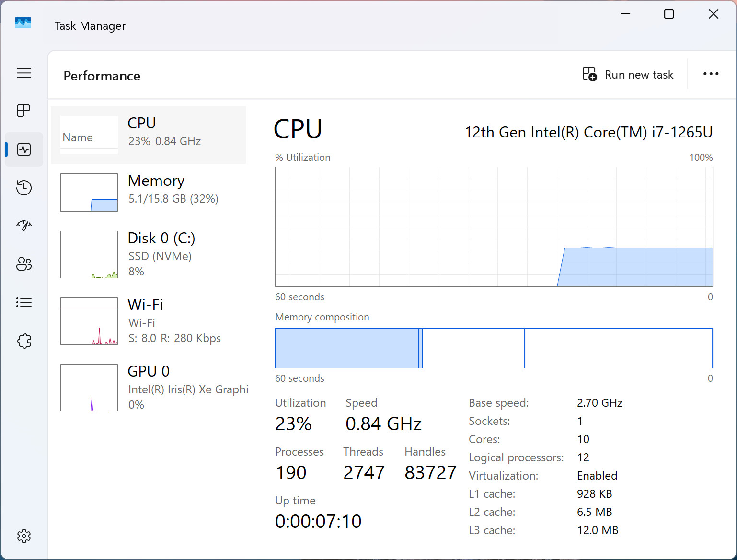737x560 pixels.
Task: Open the hamburger navigation menu
Action: pyautogui.click(x=24, y=73)
